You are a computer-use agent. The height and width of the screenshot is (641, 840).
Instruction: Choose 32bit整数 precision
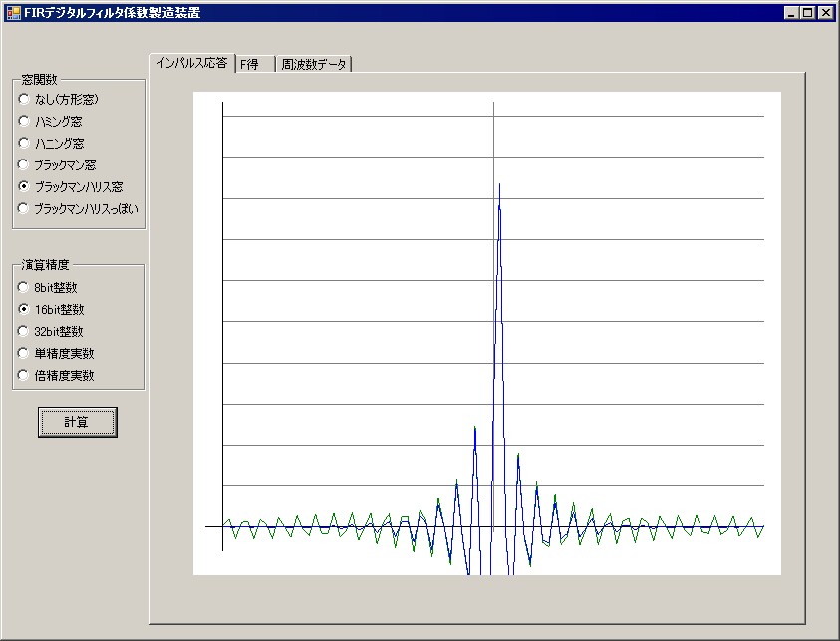51,332
